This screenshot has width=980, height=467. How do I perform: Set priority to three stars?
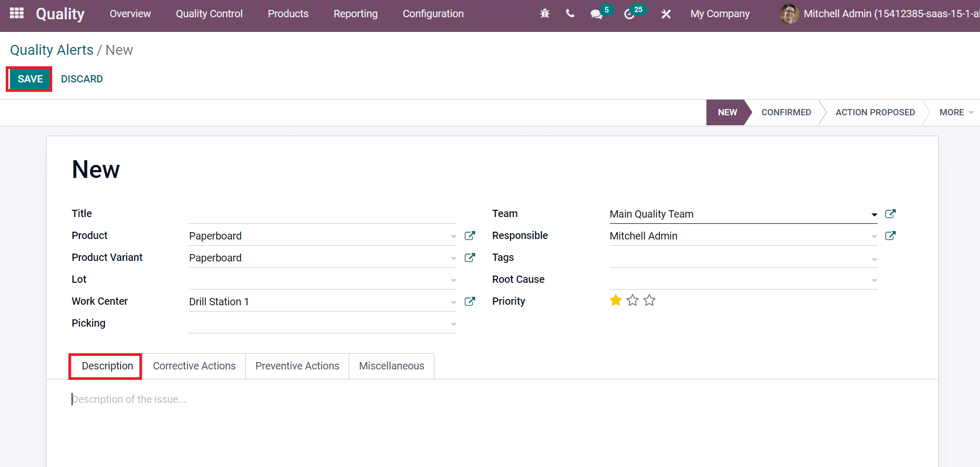[649, 301]
